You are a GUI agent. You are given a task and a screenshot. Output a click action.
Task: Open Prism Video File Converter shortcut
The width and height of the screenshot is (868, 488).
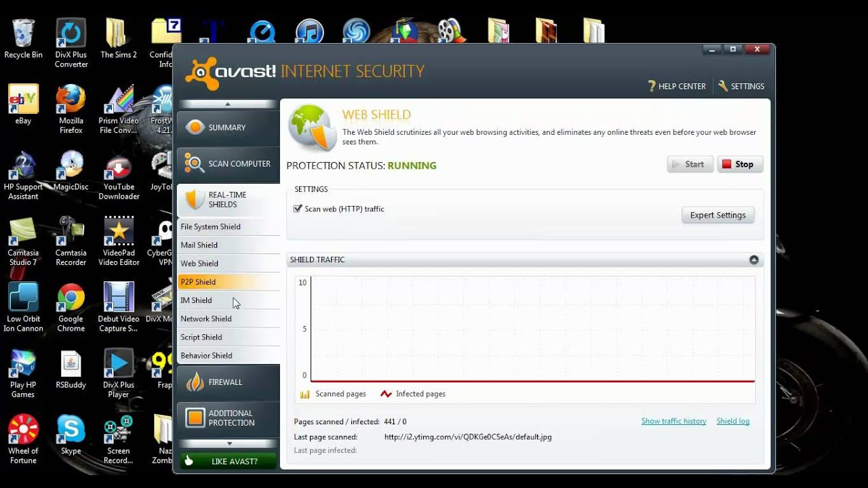coord(119,110)
